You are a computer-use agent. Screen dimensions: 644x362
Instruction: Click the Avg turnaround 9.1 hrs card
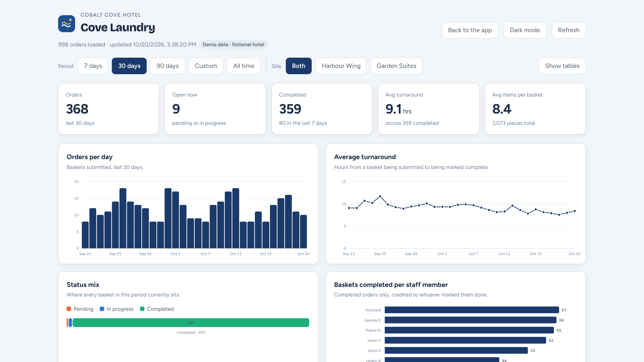point(428,109)
